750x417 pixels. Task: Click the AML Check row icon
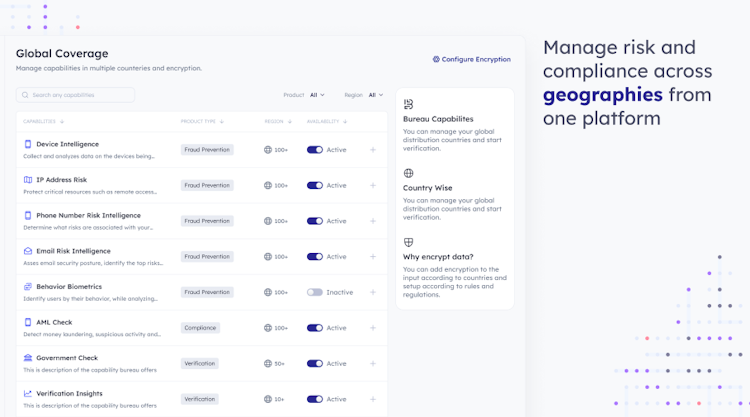(x=28, y=322)
